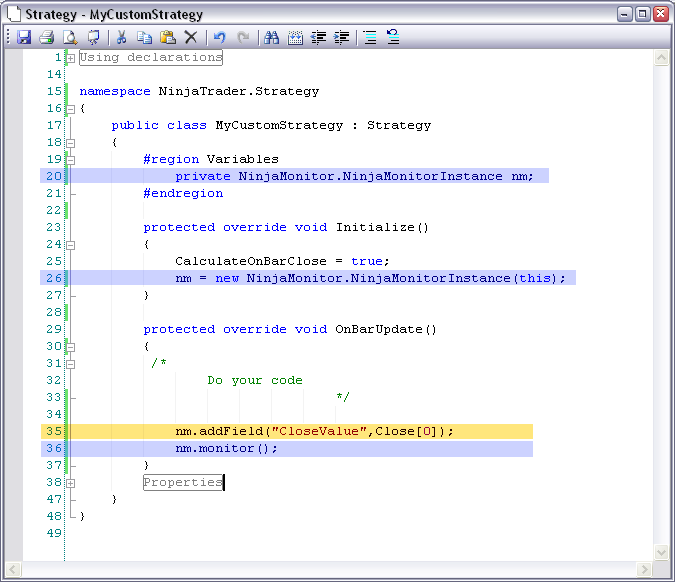Click the collapsed "Using declarations" box

[151, 58]
